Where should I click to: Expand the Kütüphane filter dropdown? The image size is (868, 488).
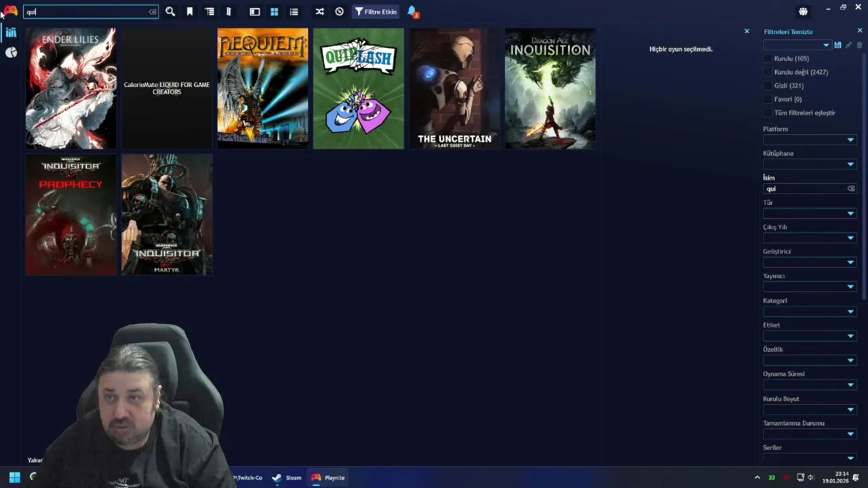[x=810, y=164]
